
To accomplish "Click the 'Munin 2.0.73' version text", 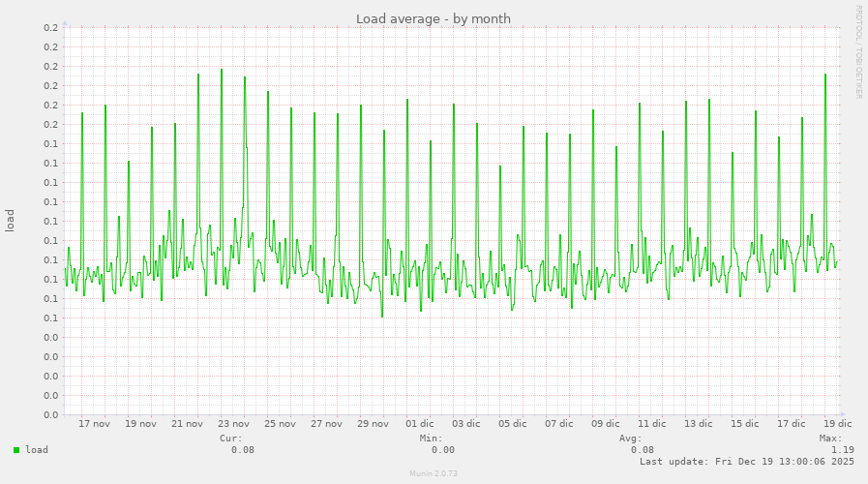I will (x=434, y=473).
